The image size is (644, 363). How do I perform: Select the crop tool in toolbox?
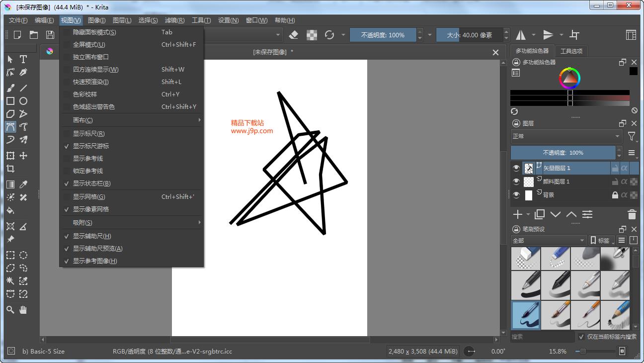[x=10, y=169]
